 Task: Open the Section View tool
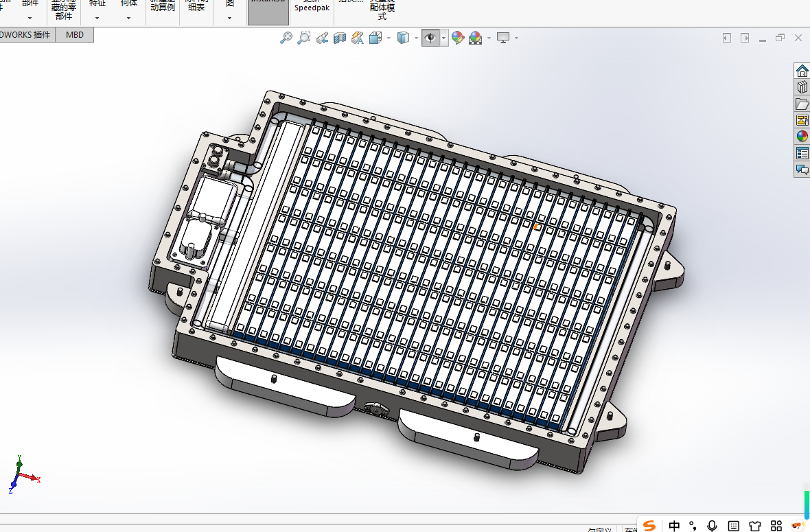[x=339, y=38]
